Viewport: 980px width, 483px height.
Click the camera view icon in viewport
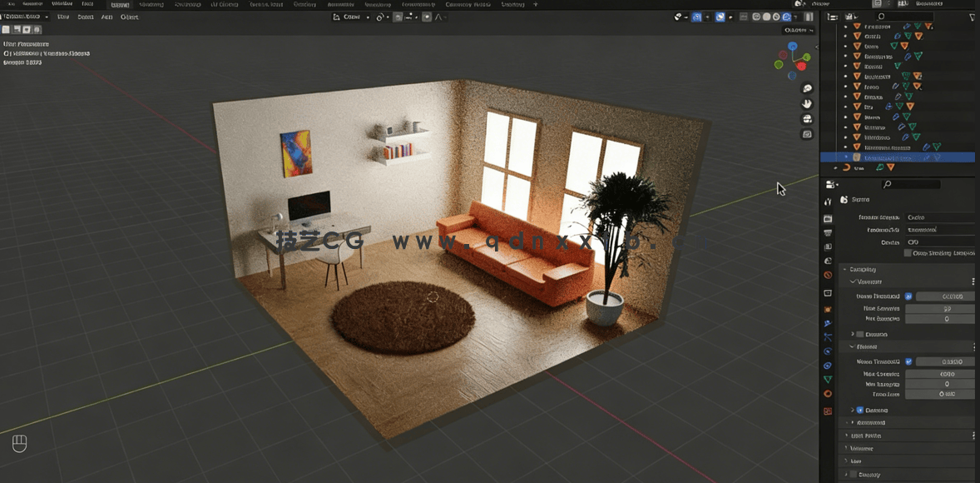806,118
